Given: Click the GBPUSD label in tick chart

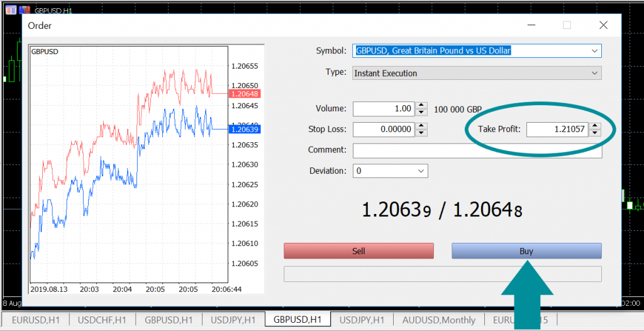Looking at the screenshot, I should coord(45,52).
